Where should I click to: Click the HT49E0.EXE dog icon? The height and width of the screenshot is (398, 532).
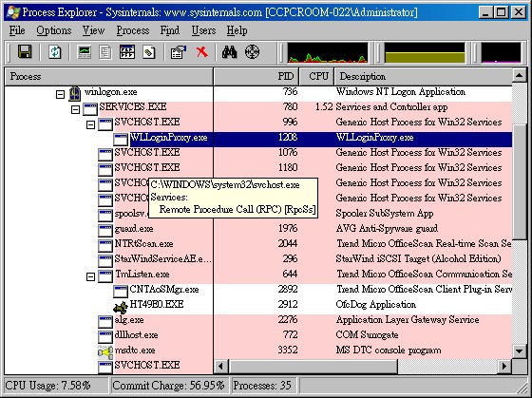(120, 307)
